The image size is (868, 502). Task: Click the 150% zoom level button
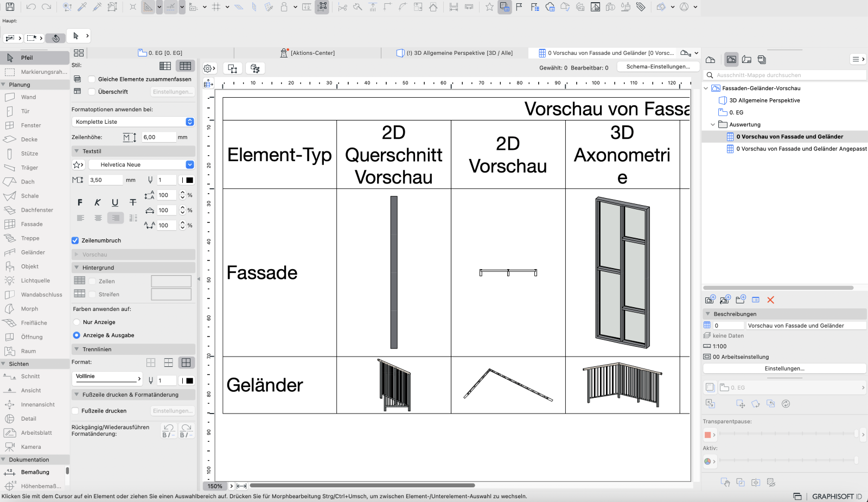click(215, 486)
